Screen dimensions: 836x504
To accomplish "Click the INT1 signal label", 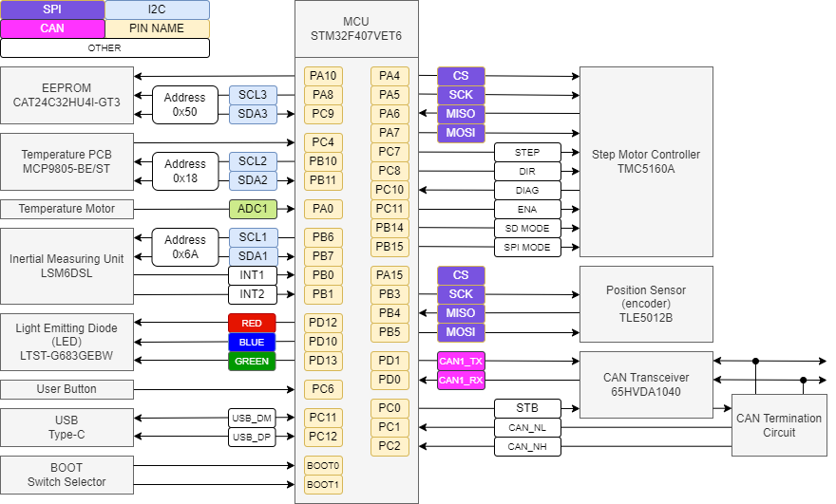I will coord(253,275).
